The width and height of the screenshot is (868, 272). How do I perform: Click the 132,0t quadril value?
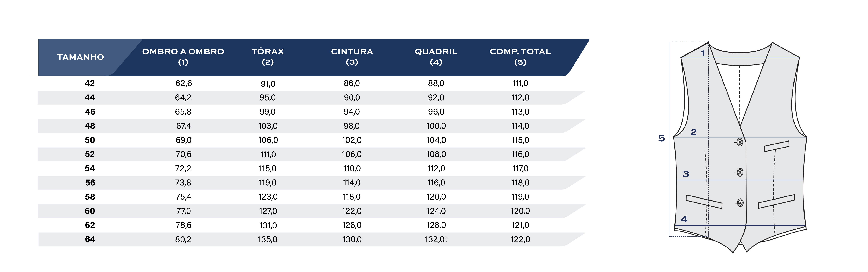click(x=436, y=239)
